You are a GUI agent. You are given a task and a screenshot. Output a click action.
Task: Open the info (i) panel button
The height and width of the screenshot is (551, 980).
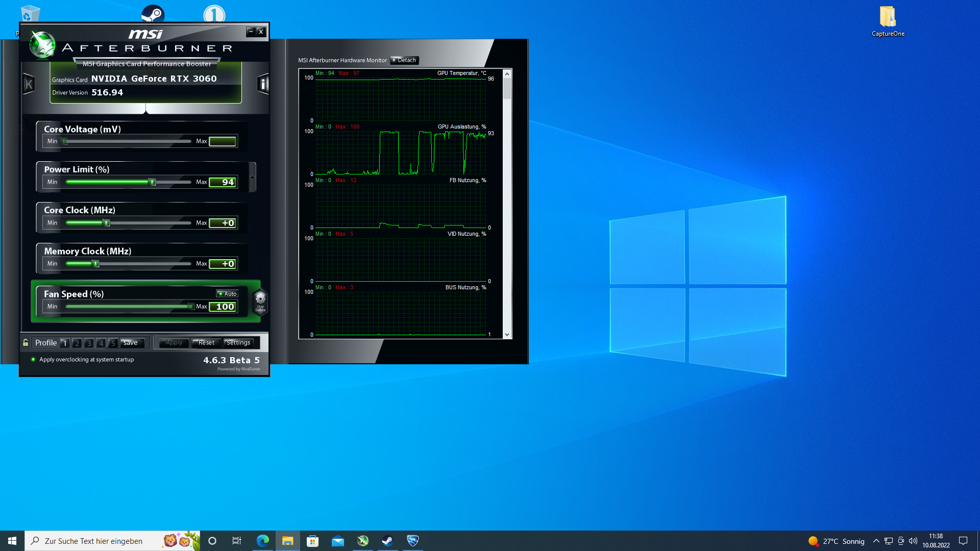pos(263,84)
